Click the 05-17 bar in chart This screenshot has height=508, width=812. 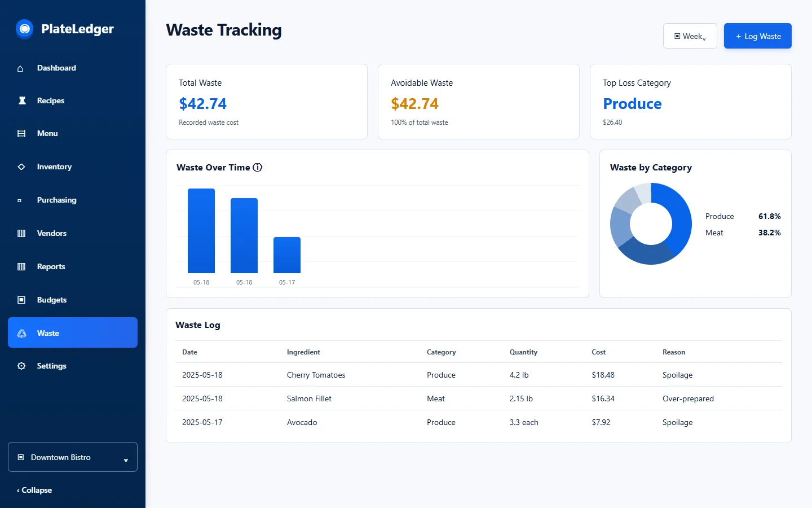[x=287, y=255]
